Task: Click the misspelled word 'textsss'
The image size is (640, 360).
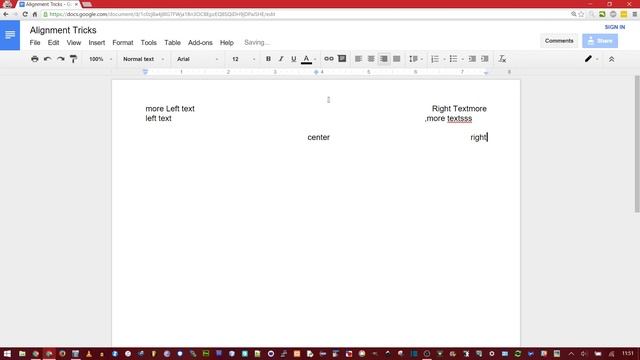Action: 459,118
